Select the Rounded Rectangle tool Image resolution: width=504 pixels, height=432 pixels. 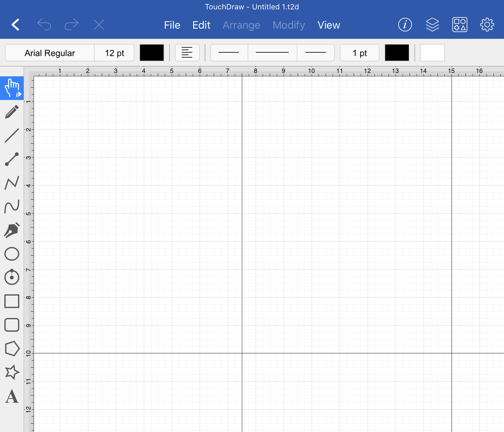(x=12, y=325)
